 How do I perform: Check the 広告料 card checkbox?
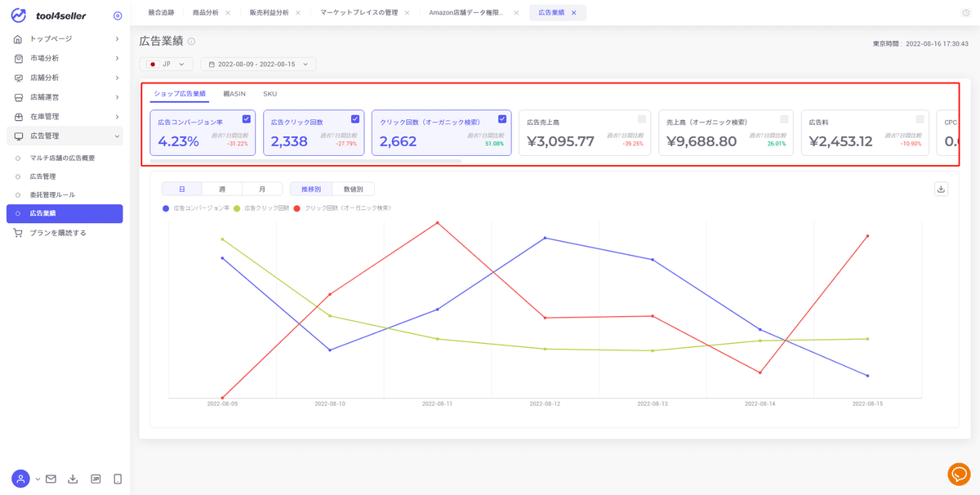(x=920, y=119)
